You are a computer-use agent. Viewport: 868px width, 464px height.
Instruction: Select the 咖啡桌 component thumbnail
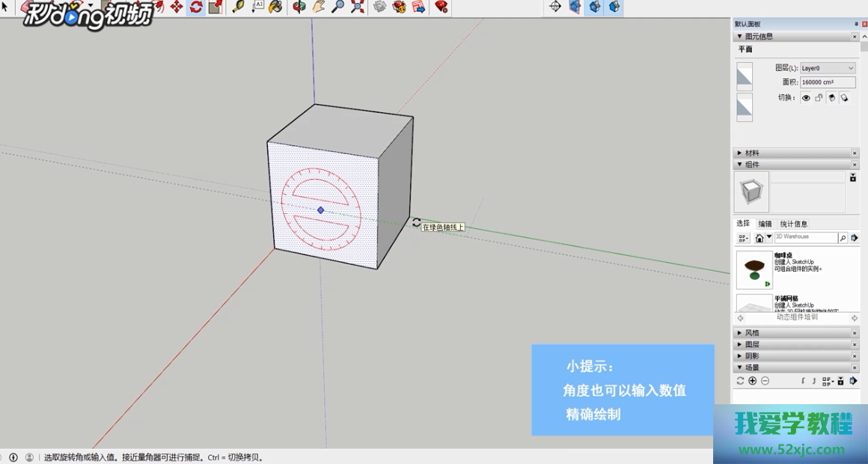click(x=754, y=269)
